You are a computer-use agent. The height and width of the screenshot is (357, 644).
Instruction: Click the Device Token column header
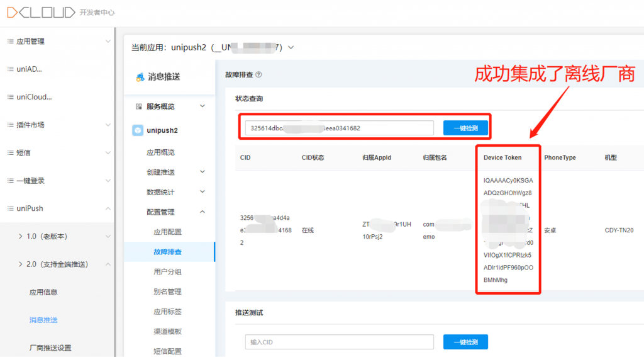502,157
